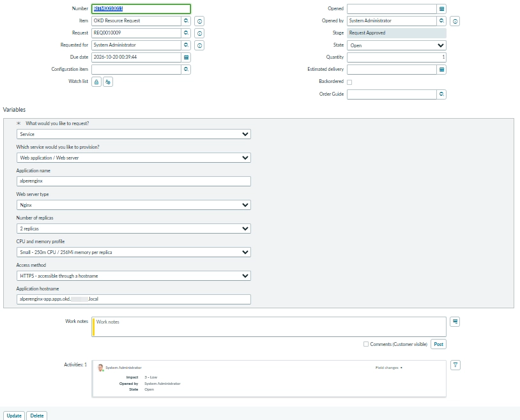The width and height of the screenshot is (520, 420).
Task: Click '3 - Low' impact value
Action: pyautogui.click(x=151, y=377)
